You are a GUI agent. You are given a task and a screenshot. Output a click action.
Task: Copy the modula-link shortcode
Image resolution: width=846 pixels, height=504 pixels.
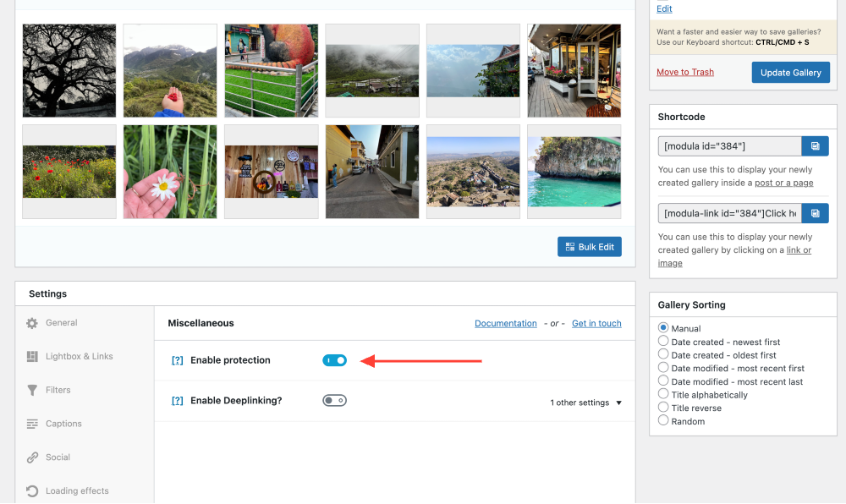[815, 213]
